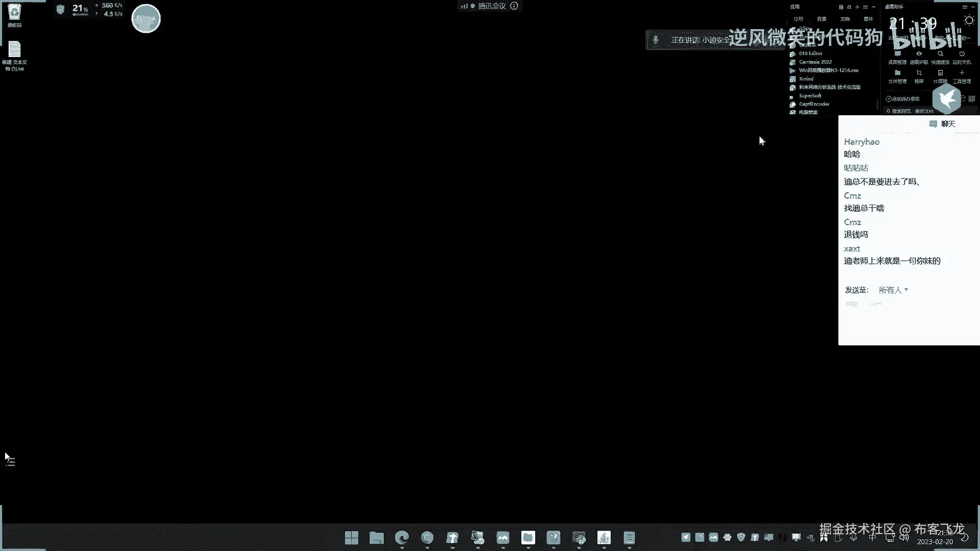
Task: Switch to the documents tab in apps panel
Action: click(x=845, y=19)
